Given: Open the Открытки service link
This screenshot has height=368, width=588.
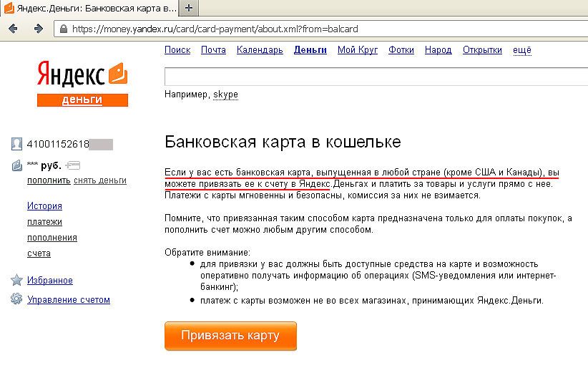Looking at the screenshot, I should [482, 50].
